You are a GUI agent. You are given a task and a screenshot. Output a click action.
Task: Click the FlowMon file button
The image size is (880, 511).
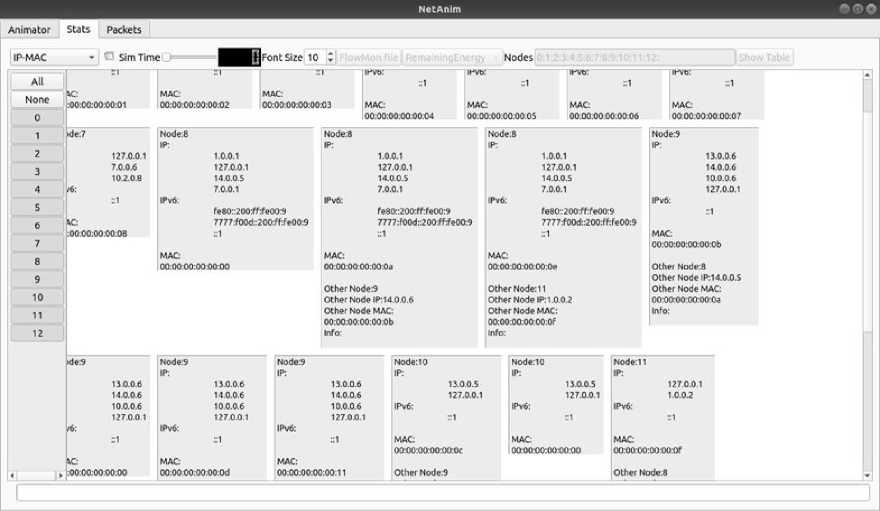pyautogui.click(x=369, y=57)
